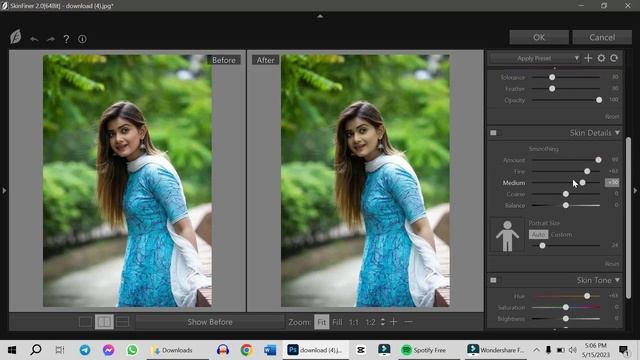Click the Hue slider handle
This screenshot has height=360, width=640.
click(x=587, y=296)
